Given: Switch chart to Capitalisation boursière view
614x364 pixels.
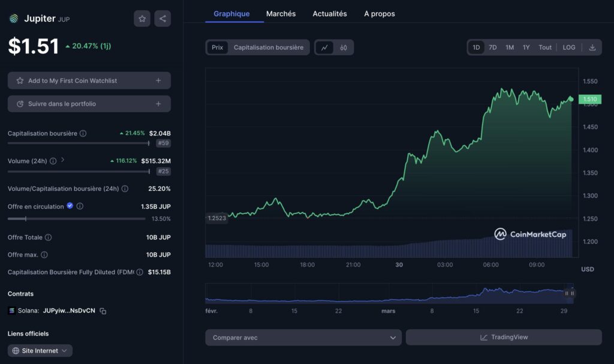Looking at the screenshot, I should [x=269, y=47].
